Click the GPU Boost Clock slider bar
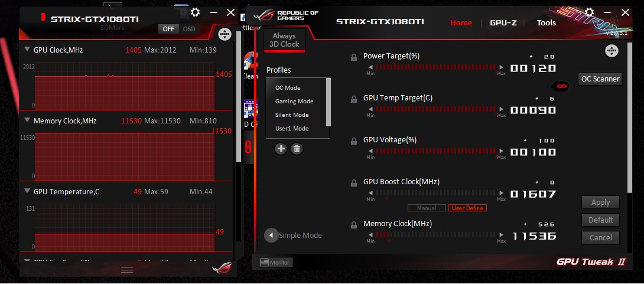This screenshot has height=284, width=644. (x=436, y=193)
